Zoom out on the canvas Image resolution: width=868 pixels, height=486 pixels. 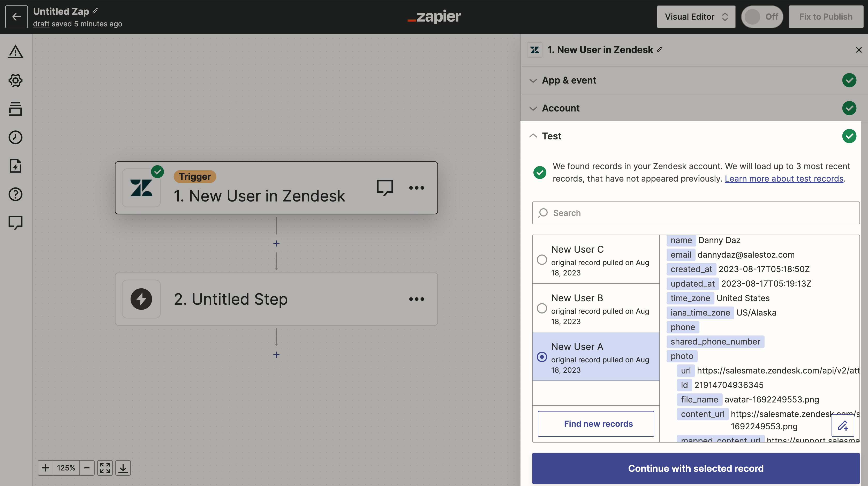pos(87,468)
